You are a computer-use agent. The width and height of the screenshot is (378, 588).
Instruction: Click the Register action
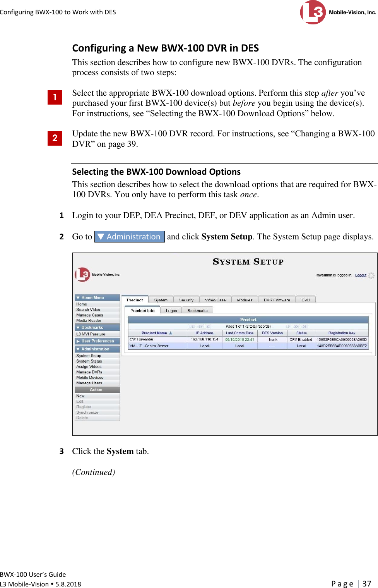click(97, 407)
